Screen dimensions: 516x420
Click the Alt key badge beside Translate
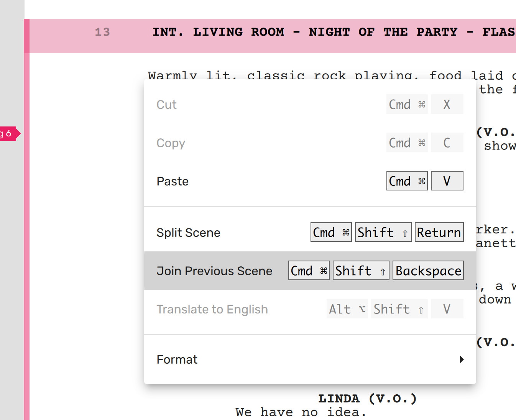point(347,309)
